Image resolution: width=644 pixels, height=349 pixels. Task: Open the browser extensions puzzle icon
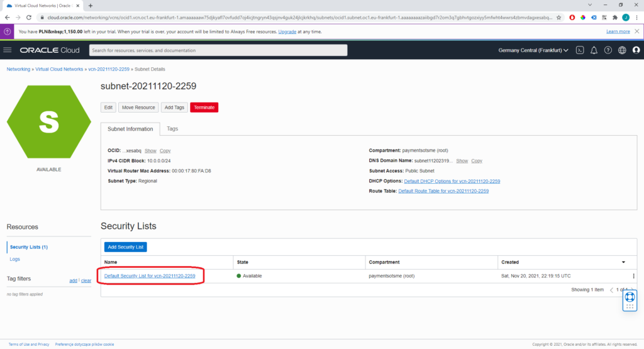615,18
